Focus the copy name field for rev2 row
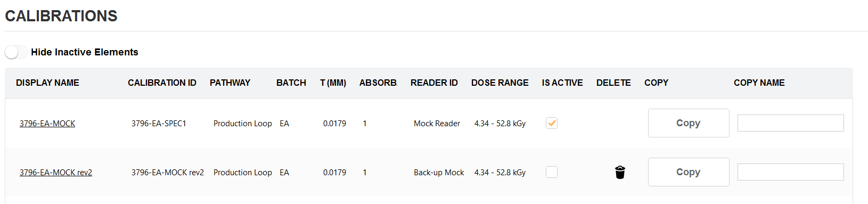 click(791, 172)
